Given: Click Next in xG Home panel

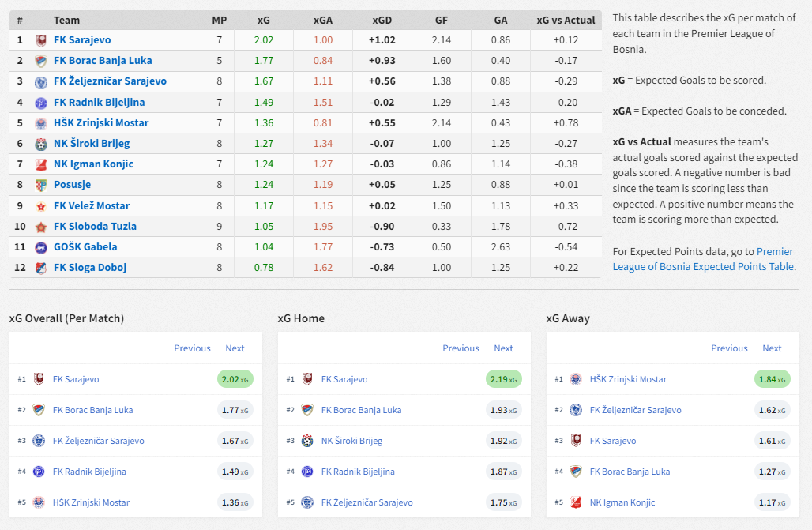Looking at the screenshot, I should point(503,348).
